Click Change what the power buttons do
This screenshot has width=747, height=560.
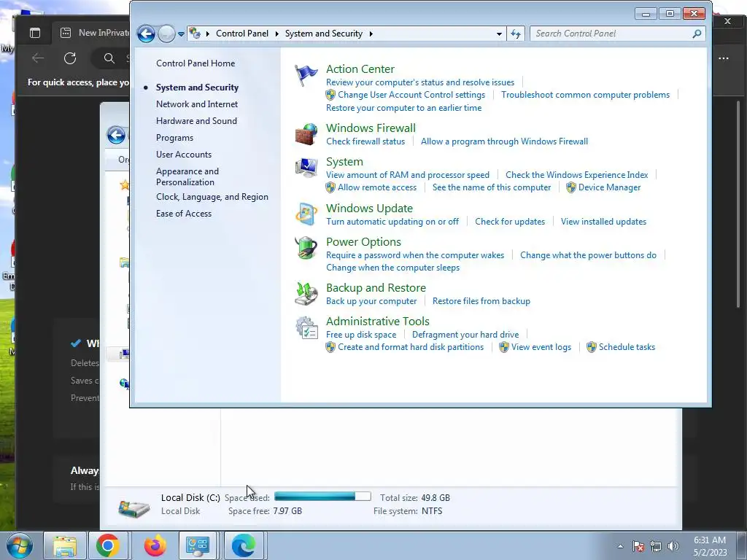[x=588, y=255]
